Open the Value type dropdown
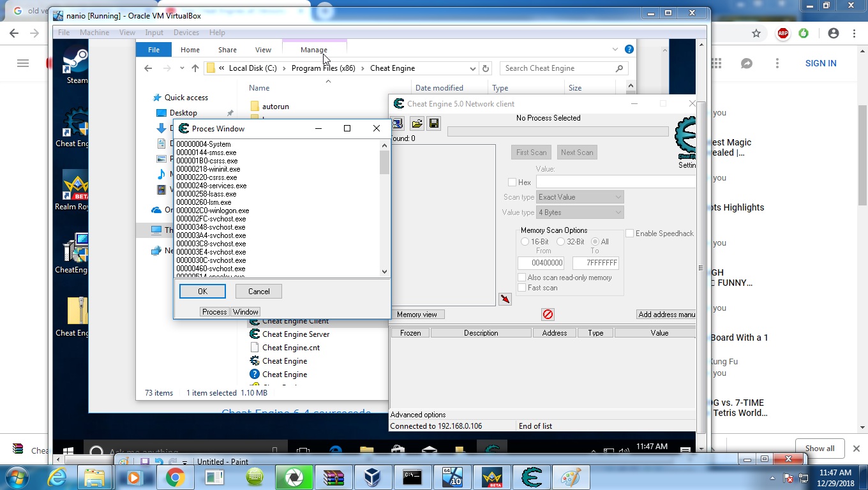 (x=580, y=212)
